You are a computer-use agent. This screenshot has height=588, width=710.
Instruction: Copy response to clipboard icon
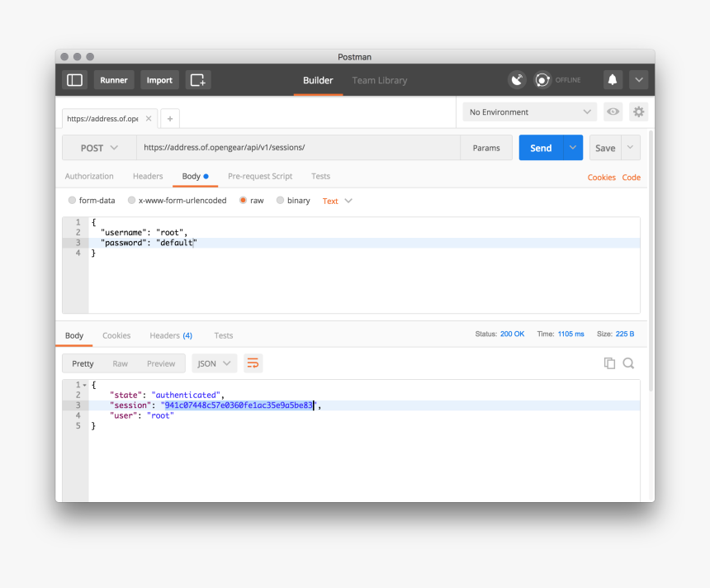pos(609,363)
